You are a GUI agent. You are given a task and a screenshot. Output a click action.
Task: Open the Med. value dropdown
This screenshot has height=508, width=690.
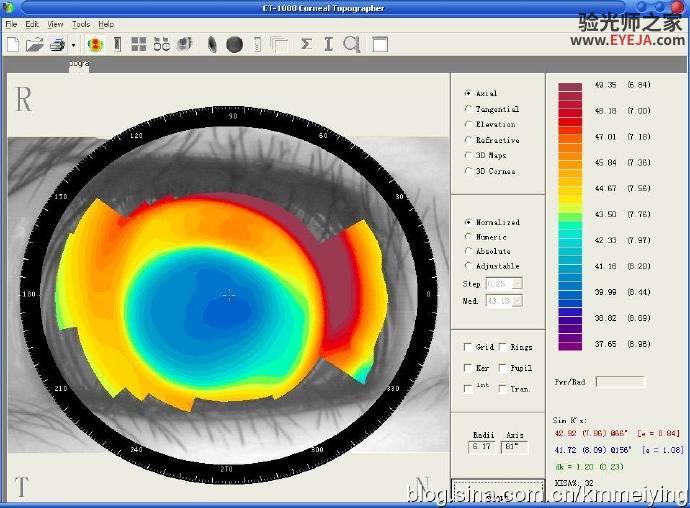[x=518, y=301]
